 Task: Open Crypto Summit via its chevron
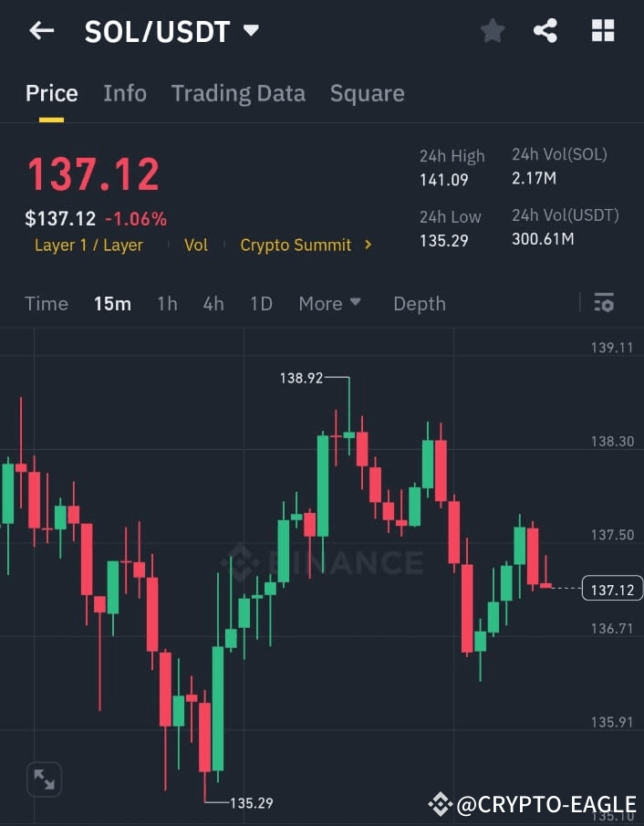tap(369, 245)
